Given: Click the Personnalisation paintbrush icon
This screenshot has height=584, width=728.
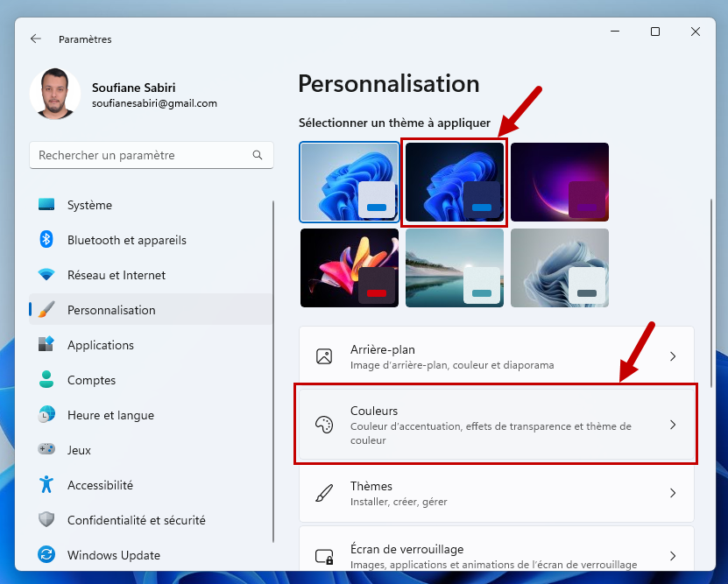Looking at the screenshot, I should coord(46,309).
